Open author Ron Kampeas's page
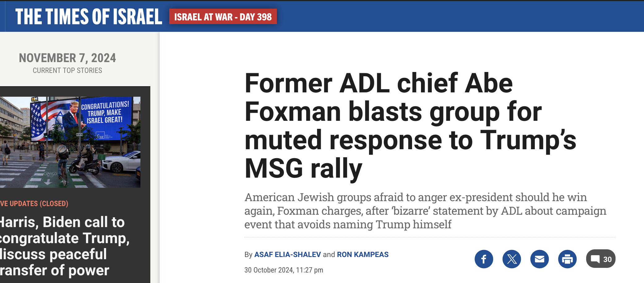The width and height of the screenshot is (644, 283). coord(363,255)
